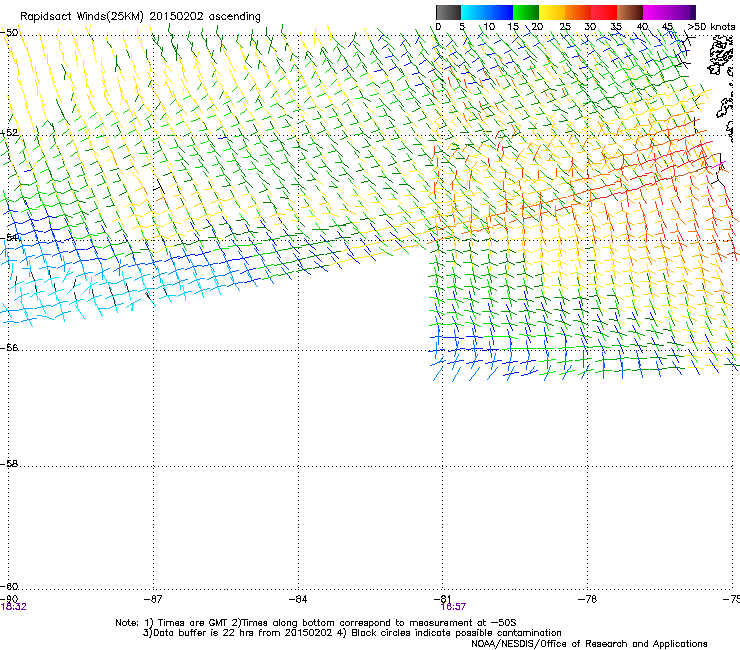Click the purple pass time '18:32'
This screenshot has width=740, height=650.
pos(14,607)
